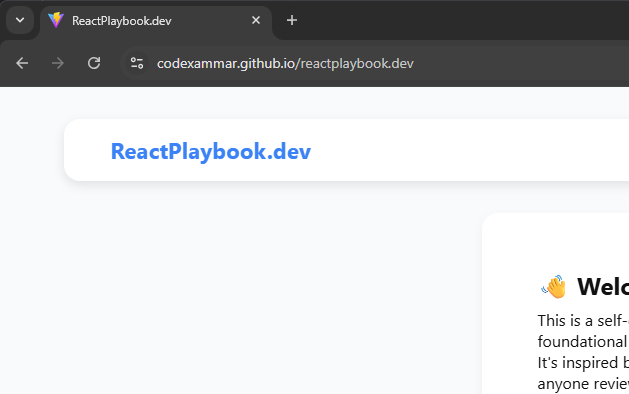This screenshot has height=394, width=629.
Task: Click the Vite favicon on the tab
Action: click(x=56, y=20)
